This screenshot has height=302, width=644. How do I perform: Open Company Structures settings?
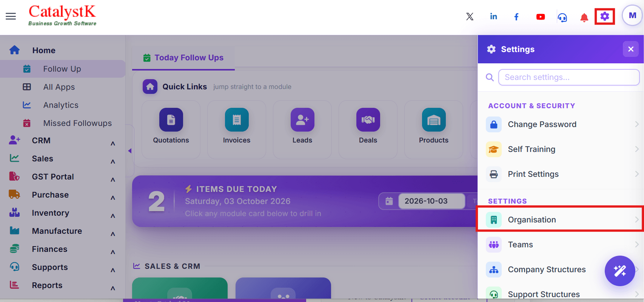coord(561,270)
